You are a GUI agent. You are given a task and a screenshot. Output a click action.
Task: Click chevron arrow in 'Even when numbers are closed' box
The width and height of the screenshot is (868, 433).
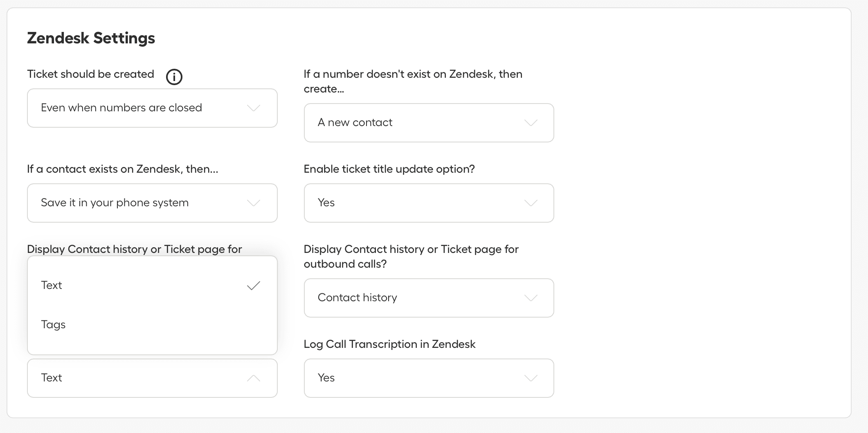pyautogui.click(x=254, y=108)
